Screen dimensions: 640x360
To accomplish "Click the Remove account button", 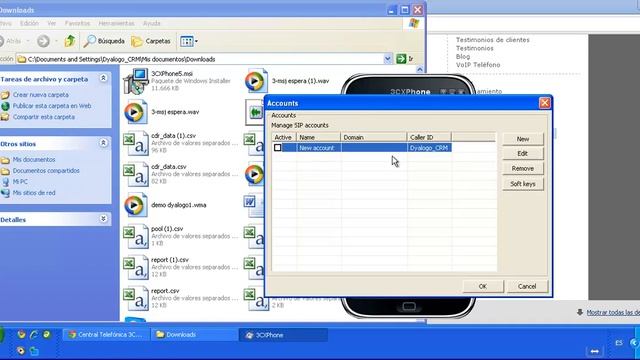I will [523, 169].
